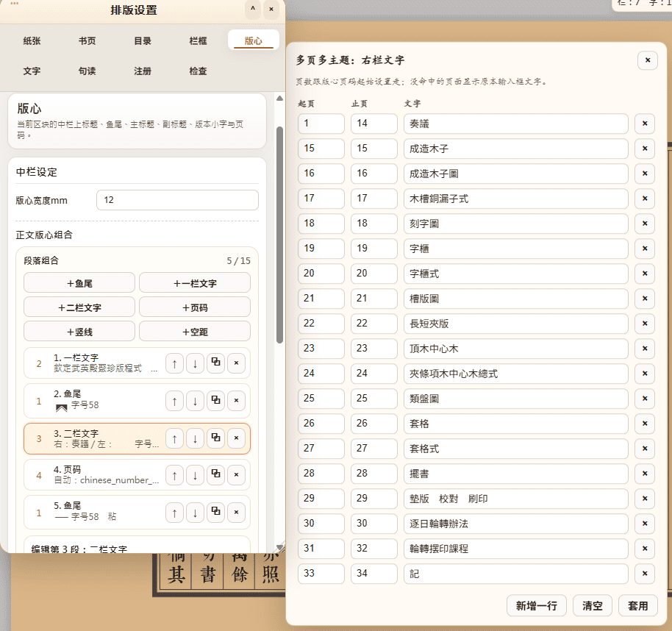
Task: Remove the 奏議 row
Action: pos(645,124)
